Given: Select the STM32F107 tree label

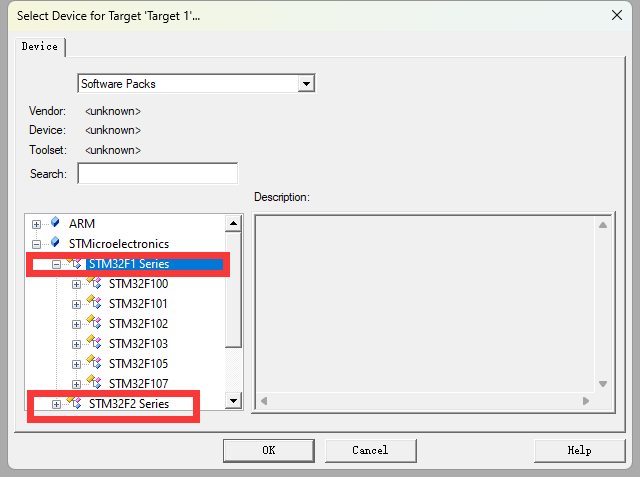Looking at the screenshot, I should point(138,384).
